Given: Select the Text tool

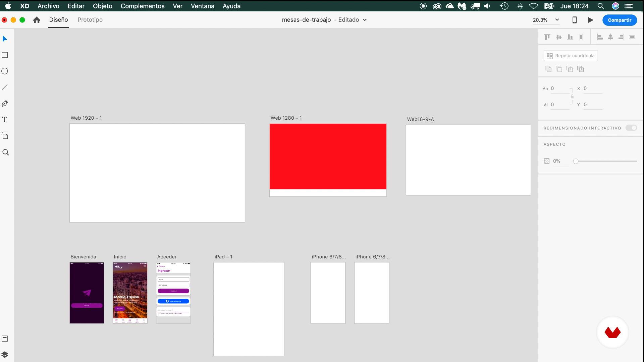Looking at the screenshot, I should pos(5,120).
